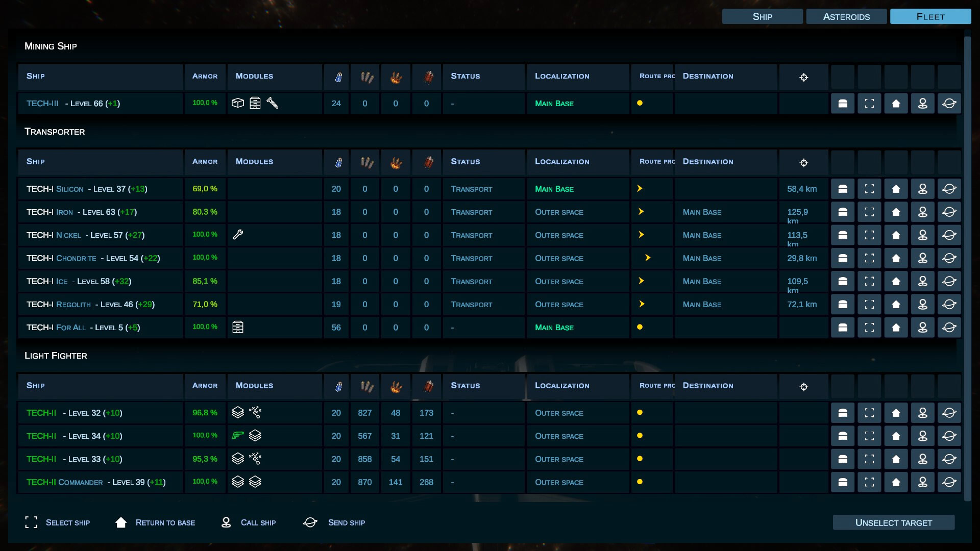
Task: Call the TECH-I Iron transporter
Action: pos(922,212)
